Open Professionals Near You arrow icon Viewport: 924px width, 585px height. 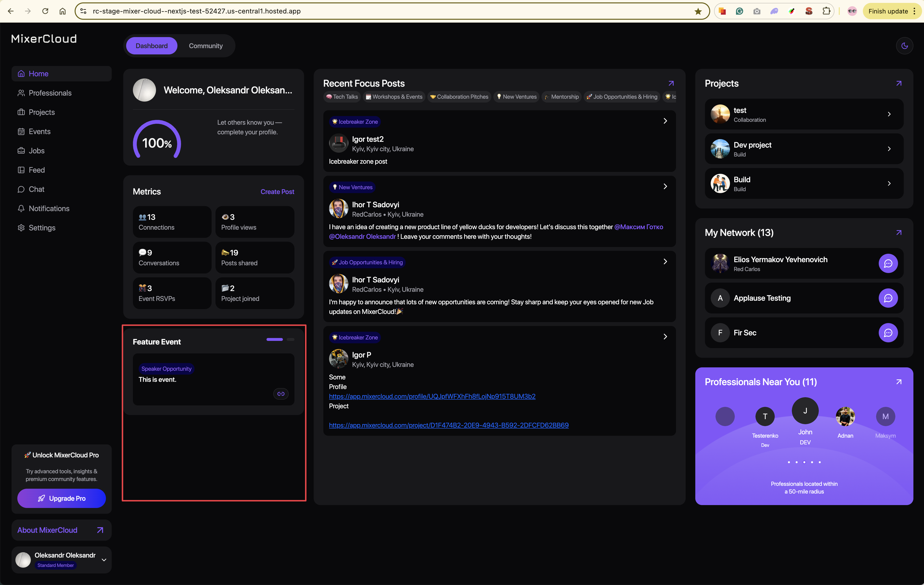899,382
